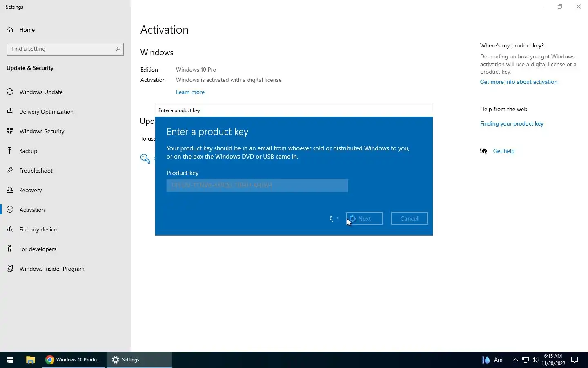The image size is (588, 368).
Task: Show hidden system tray icons
Action: (x=515, y=360)
